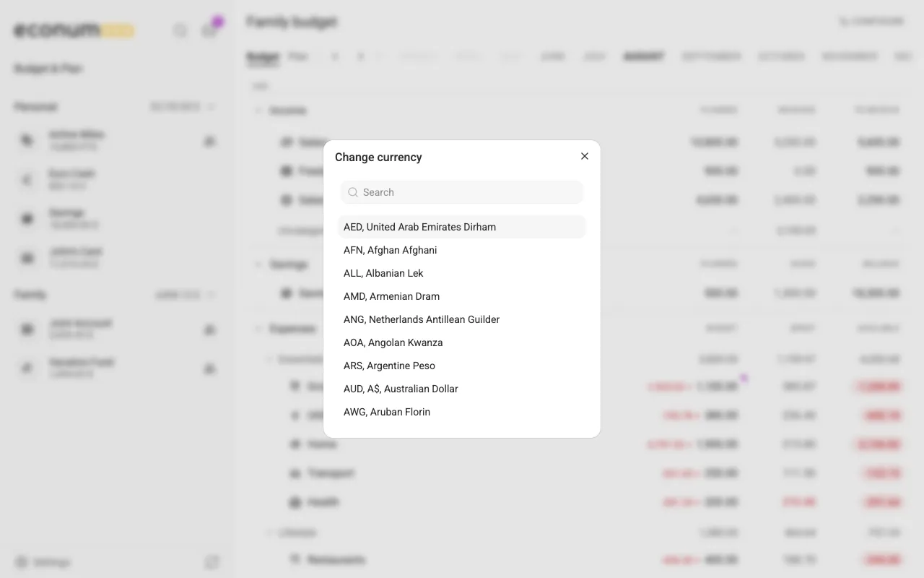Select AOA, Angolan Kwanza
The width and height of the screenshot is (924, 578).
point(462,342)
